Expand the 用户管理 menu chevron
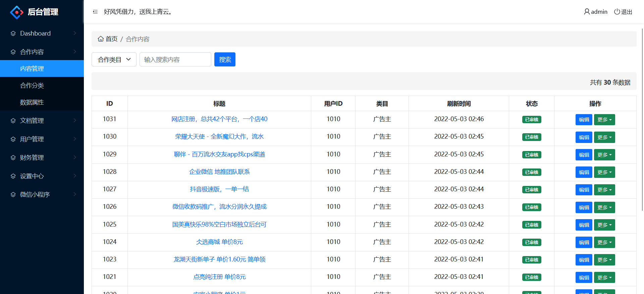The height and width of the screenshot is (294, 644). pos(75,139)
